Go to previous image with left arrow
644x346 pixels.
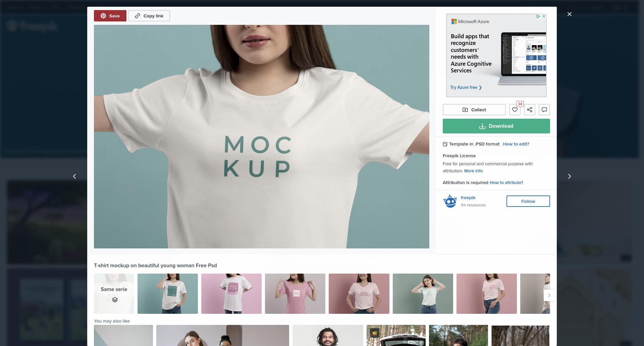coord(74,176)
